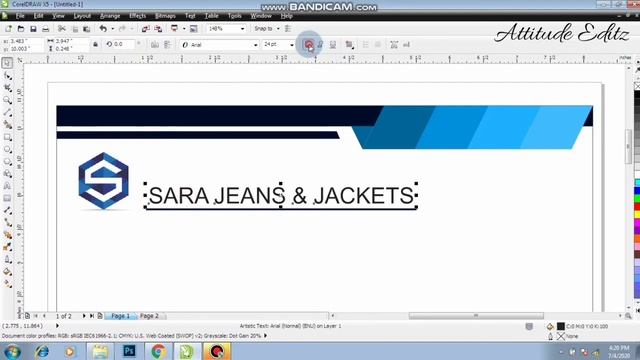Viewport: 640px width, 360px height.
Task: Click the Import icon in toolbar
Action: click(x=145, y=29)
